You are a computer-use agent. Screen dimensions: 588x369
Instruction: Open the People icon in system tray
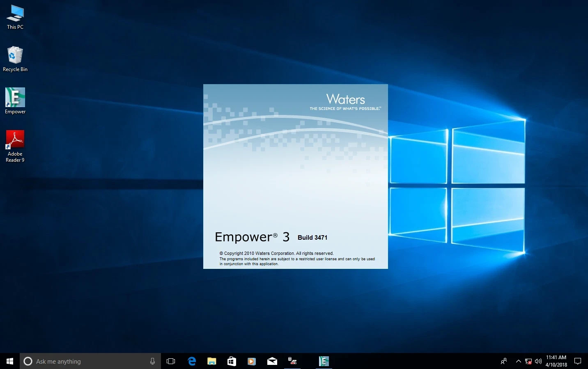pyautogui.click(x=504, y=361)
